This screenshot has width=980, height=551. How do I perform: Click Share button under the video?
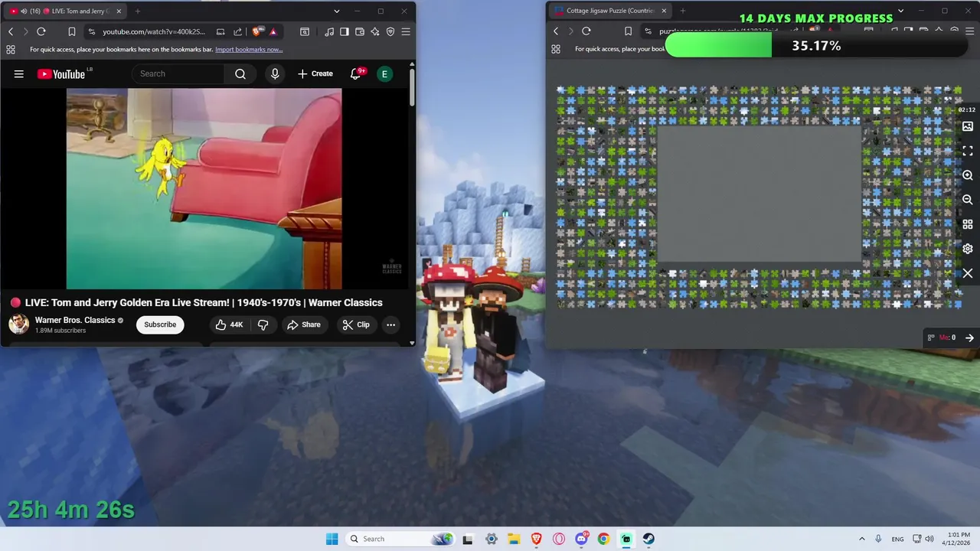(x=304, y=324)
